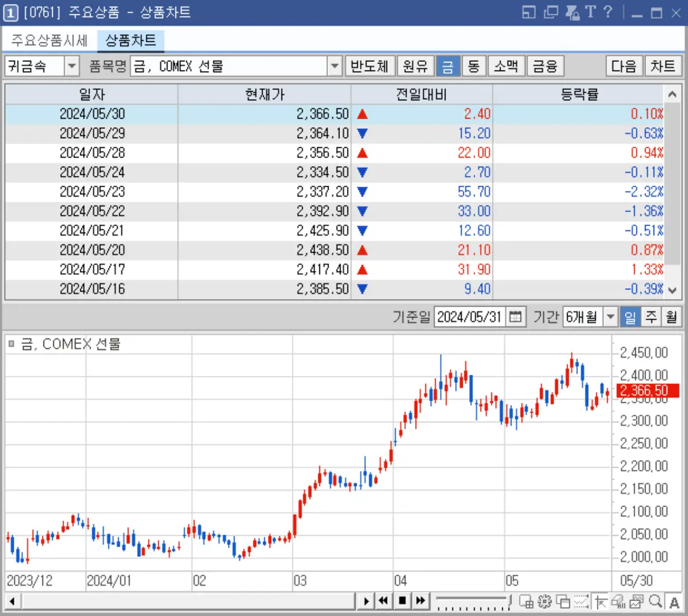This screenshot has width=688, height=616.
Task: Select the 2024/05/30 table row
Action: pos(335,114)
